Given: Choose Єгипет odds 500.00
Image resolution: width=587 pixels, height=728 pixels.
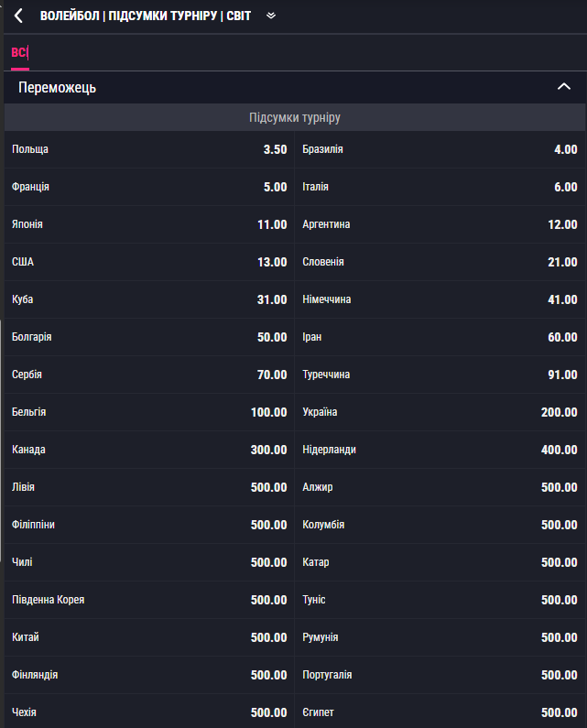Looking at the screenshot, I should point(440,712).
